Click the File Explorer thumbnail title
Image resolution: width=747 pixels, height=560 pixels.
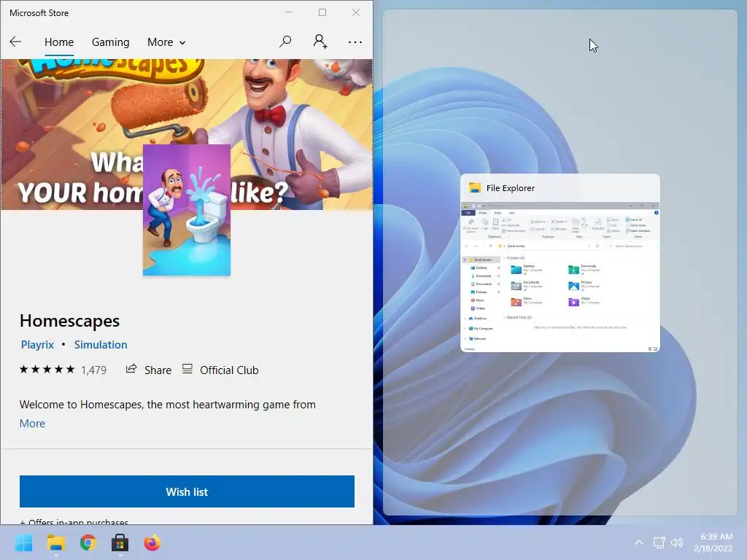pos(510,188)
